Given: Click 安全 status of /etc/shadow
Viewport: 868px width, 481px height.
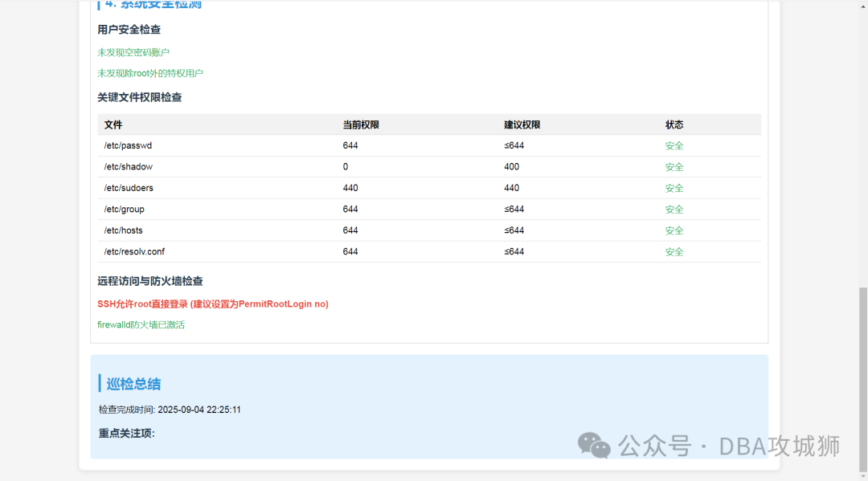Looking at the screenshot, I should [674, 167].
